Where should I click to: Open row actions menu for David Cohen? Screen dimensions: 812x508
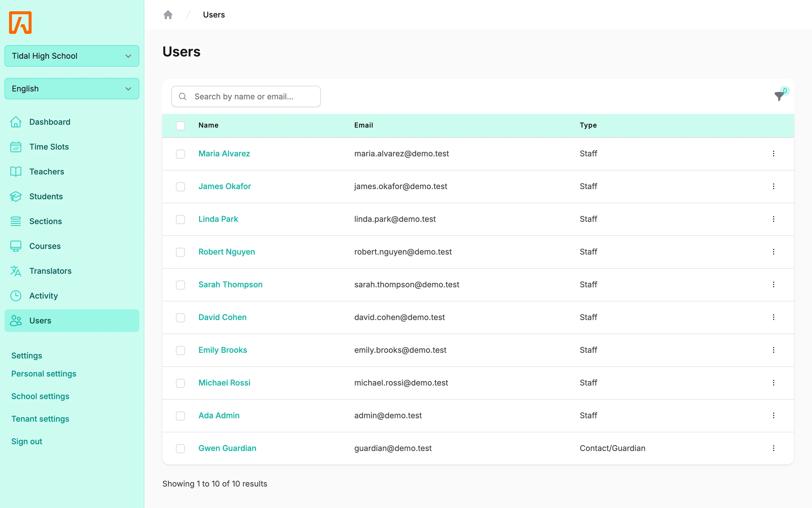pyautogui.click(x=773, y=317)
